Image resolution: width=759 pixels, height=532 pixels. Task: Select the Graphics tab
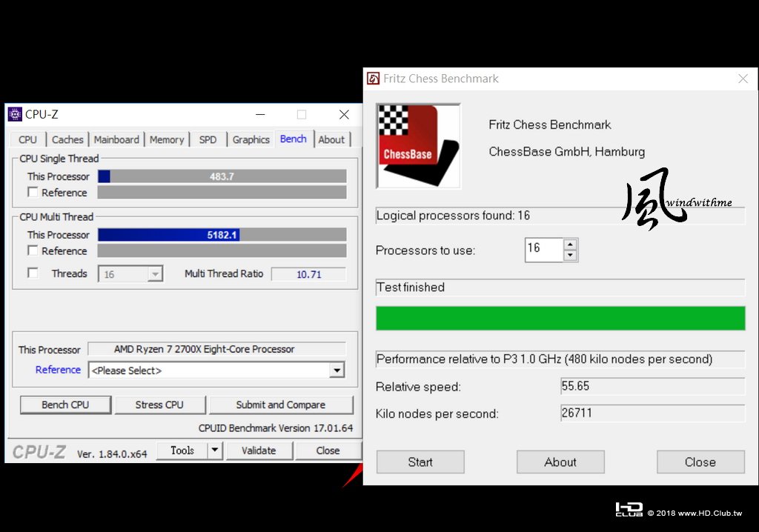tap(251, 139)
